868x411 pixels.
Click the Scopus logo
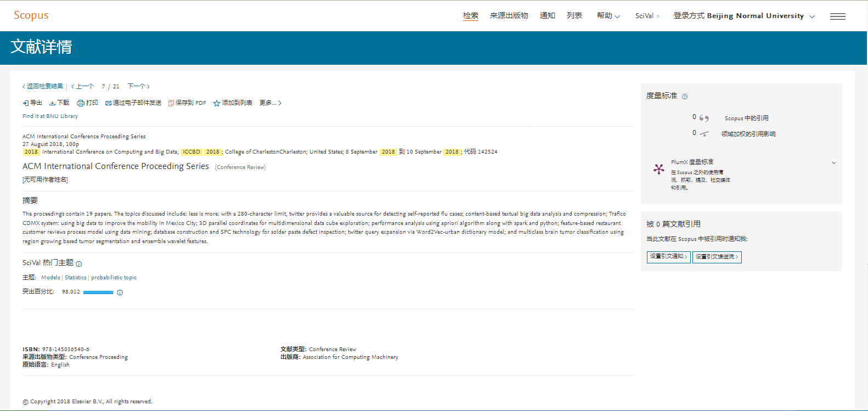pyautogui.click(x=31, y=15)
